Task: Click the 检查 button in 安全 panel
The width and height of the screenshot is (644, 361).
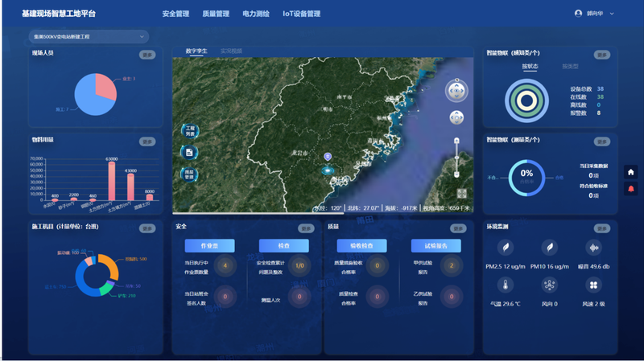Action: point(284,246)
